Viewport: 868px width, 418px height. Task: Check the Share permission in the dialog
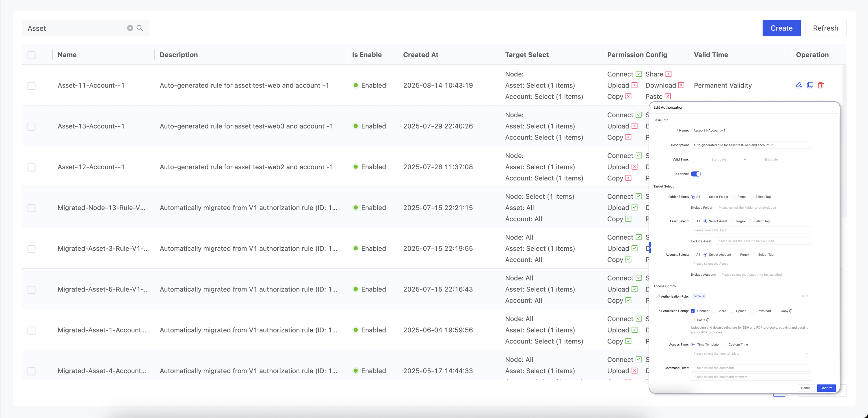(713, 311)
